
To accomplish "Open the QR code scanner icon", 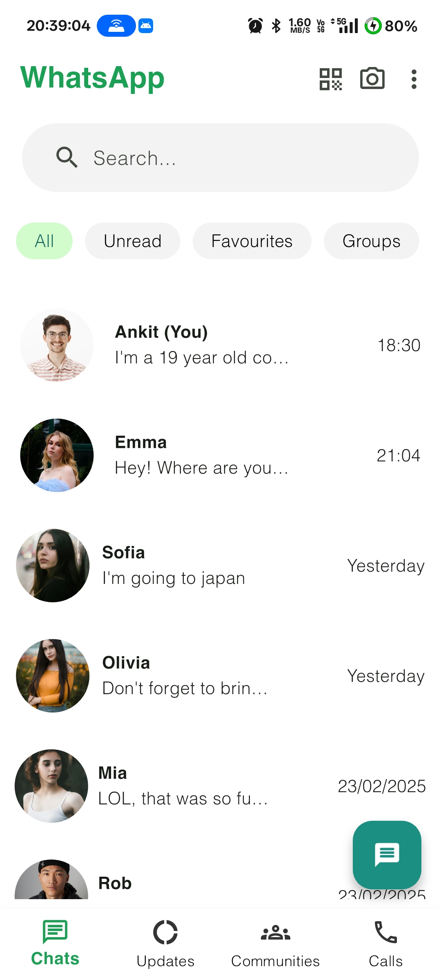I will pyautogui.click(x=331, y=79).
